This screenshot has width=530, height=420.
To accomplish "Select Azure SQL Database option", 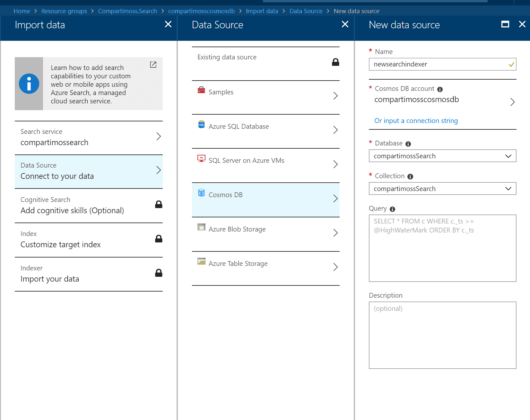I will (x=266, y=131).
